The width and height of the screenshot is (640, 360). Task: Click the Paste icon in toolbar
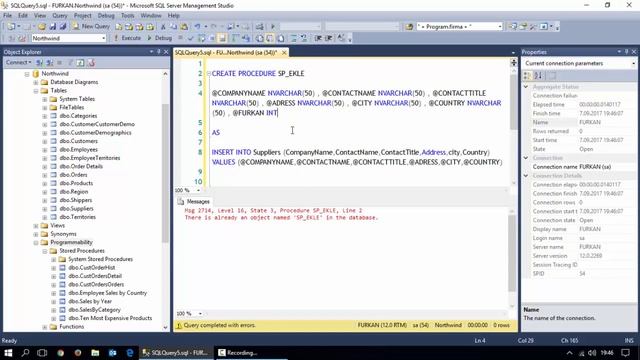point(184,27)
